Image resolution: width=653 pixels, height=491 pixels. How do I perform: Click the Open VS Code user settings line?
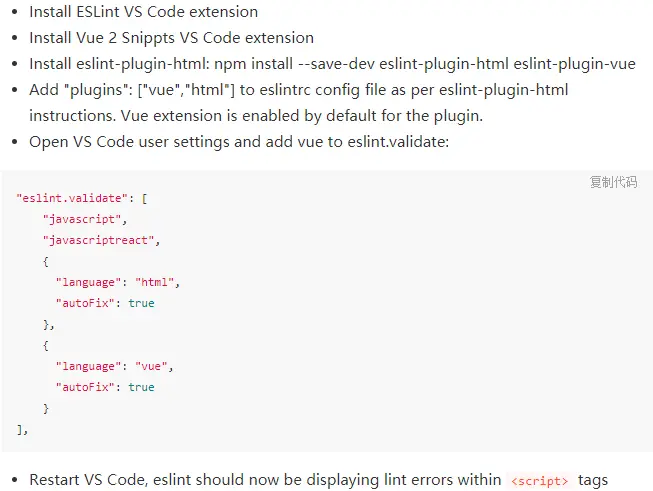pos(239,142)
